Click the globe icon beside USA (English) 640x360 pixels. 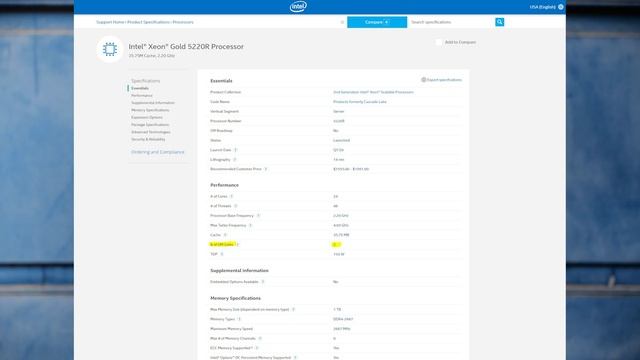point(561,7)
